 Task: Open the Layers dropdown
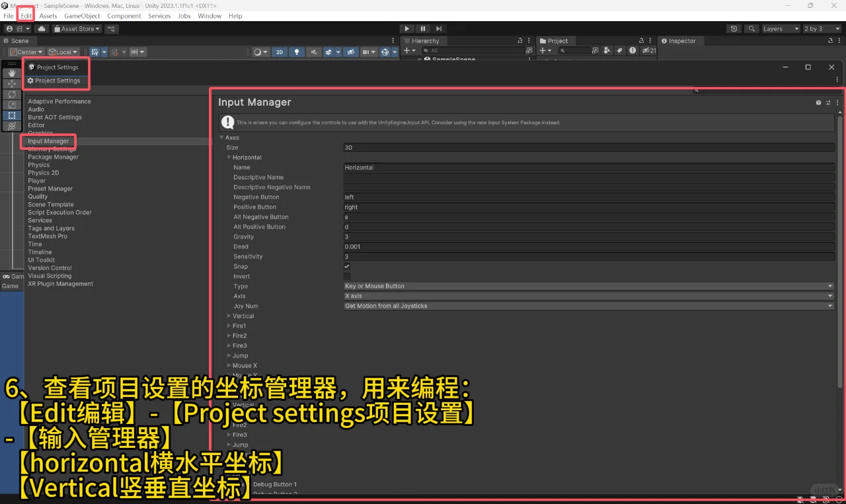click(x=780, y=28)
